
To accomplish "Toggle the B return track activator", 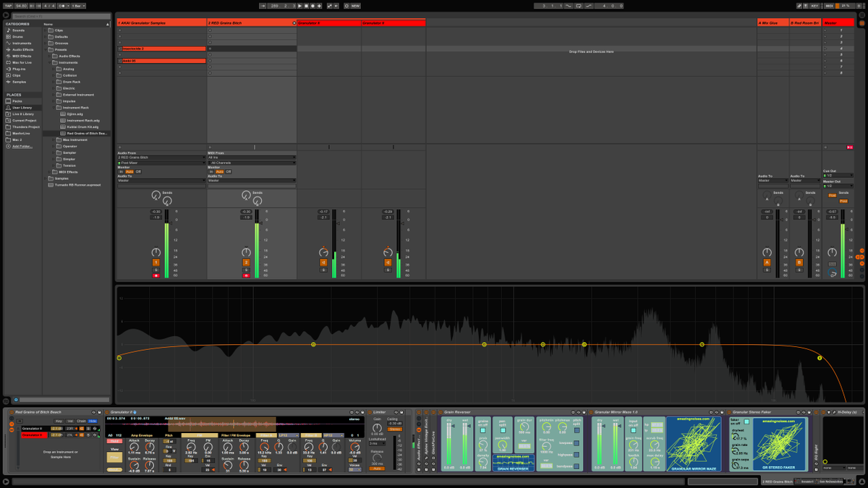I will pyautogui.click(x=799, y=262).
